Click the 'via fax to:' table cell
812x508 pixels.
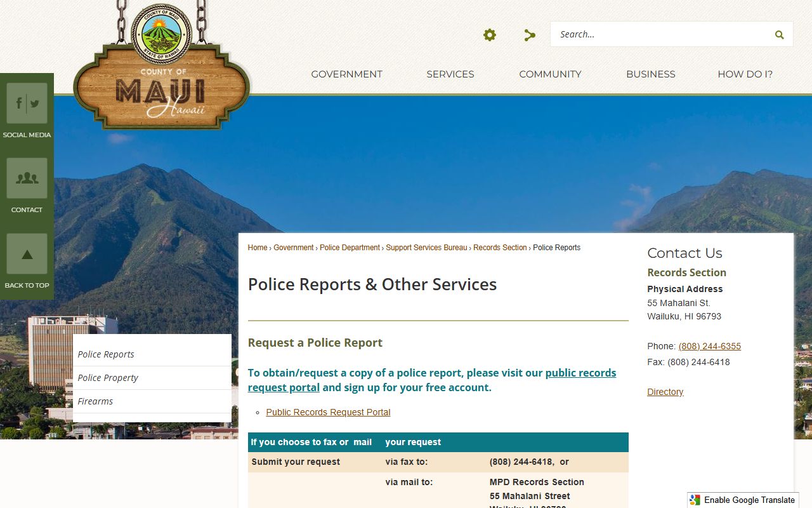click(x=434, y=462)
